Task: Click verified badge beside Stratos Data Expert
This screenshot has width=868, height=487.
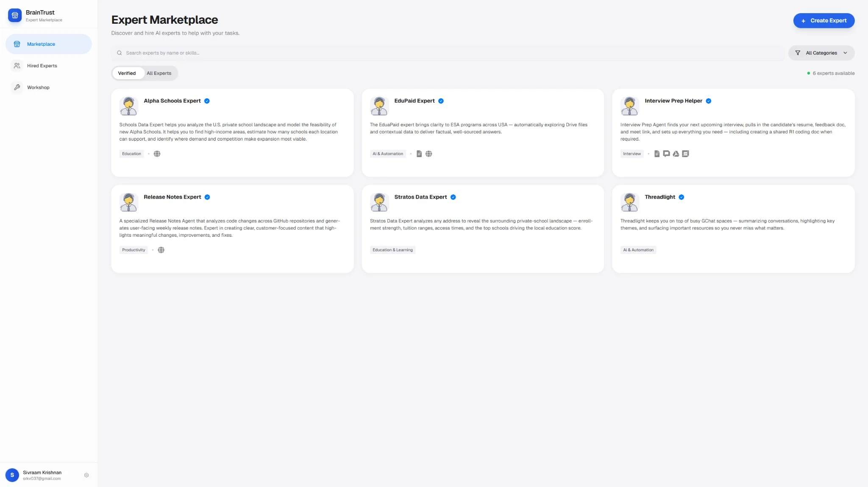Action: pos(453,197)
